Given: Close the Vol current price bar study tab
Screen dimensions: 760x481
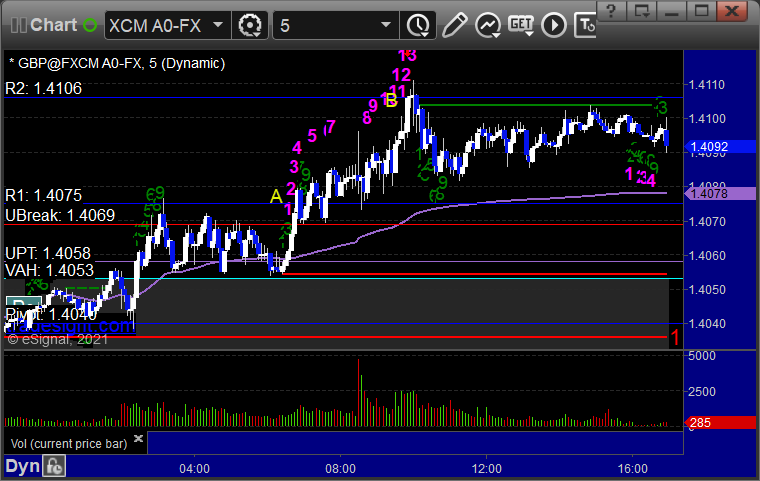Looking at the screenshot, I should coord(138,438).
